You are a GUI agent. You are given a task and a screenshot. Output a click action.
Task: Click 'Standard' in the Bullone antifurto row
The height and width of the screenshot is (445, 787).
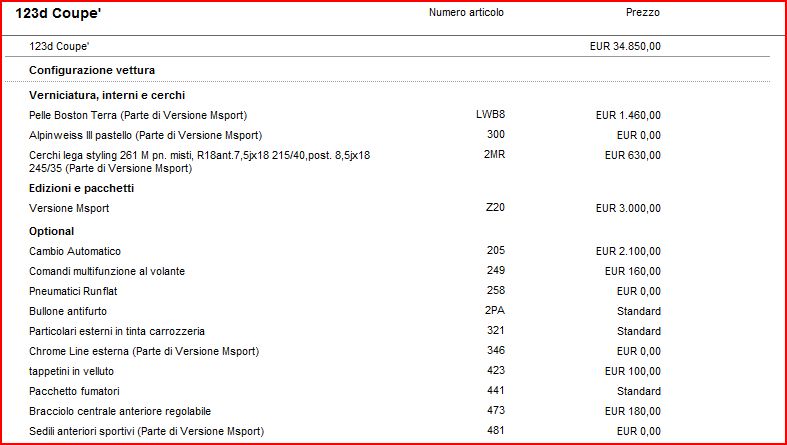click(x=639, y=312)
